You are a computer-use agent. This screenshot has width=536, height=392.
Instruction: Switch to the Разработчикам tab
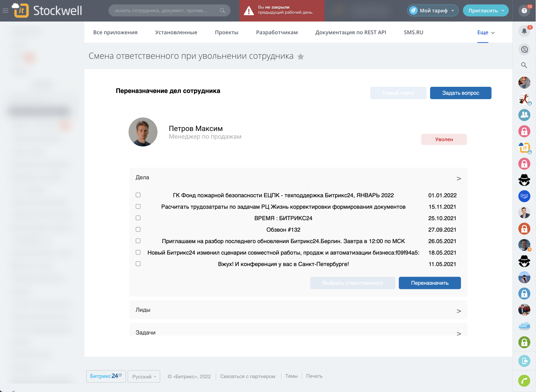coord(277,32)
